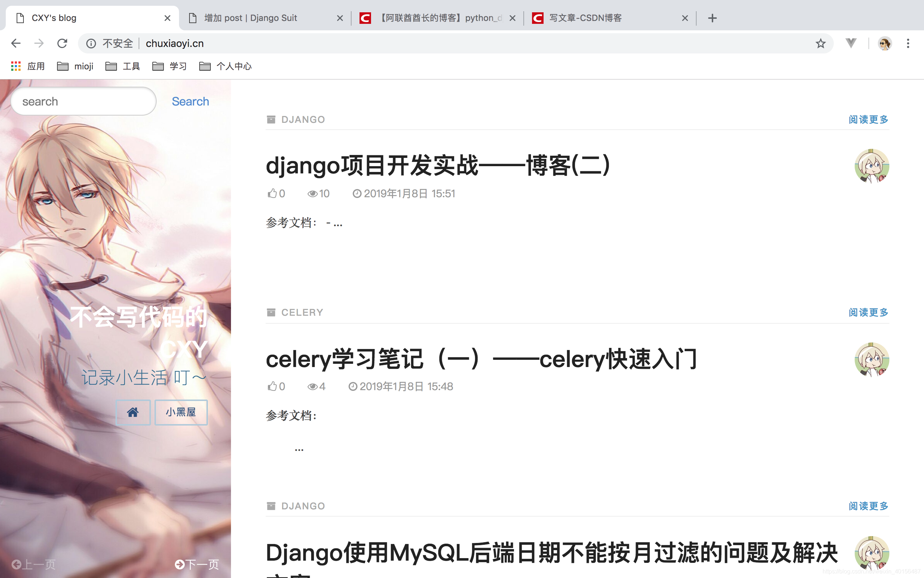Image resolution: width=924 pixels, height=578 pixels.
Task: Click the archive icon beside bottom DJANGO category
Action: point(271,506)
